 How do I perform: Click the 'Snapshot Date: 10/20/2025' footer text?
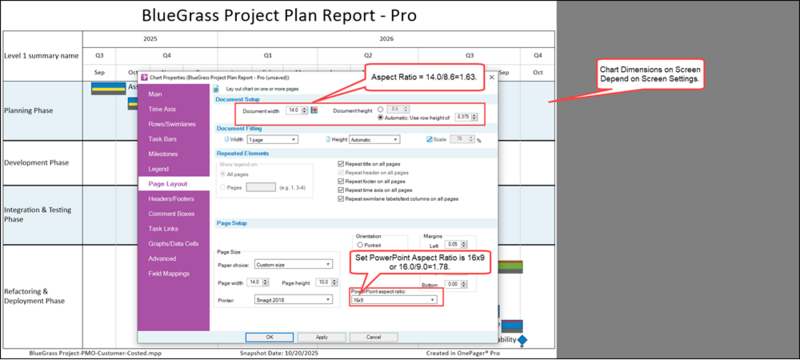pos(279,353)
